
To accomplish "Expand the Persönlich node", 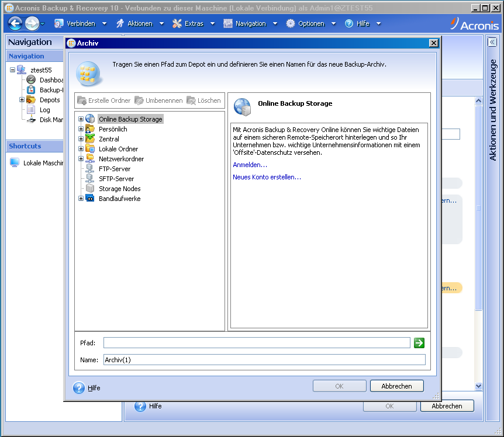I will click(x=81, y=129).
